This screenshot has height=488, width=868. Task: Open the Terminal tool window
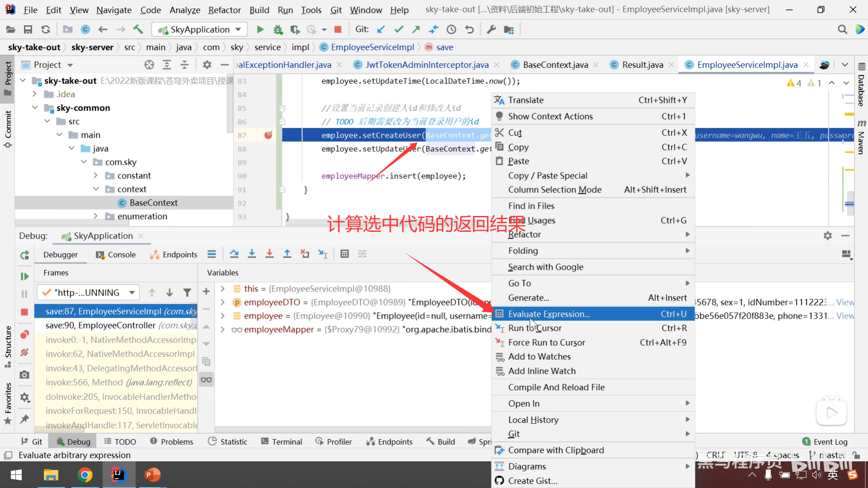[281, 441]
